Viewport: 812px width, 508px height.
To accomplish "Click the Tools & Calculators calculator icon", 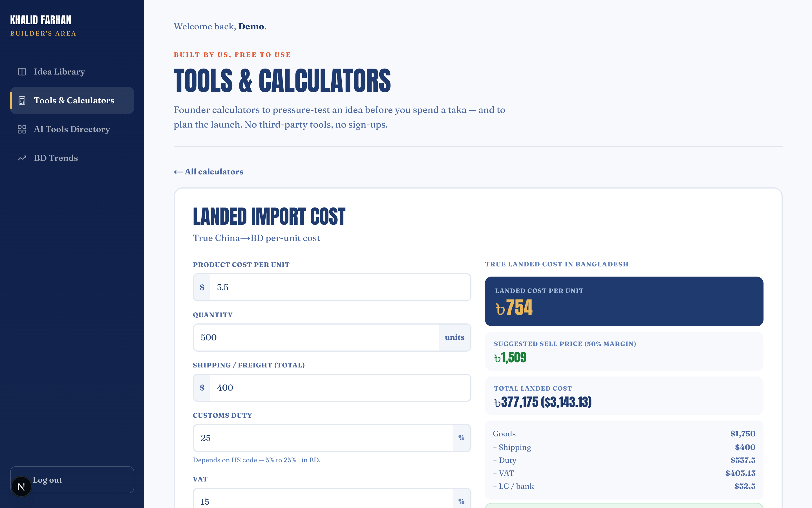I will (x=22, y=100).
